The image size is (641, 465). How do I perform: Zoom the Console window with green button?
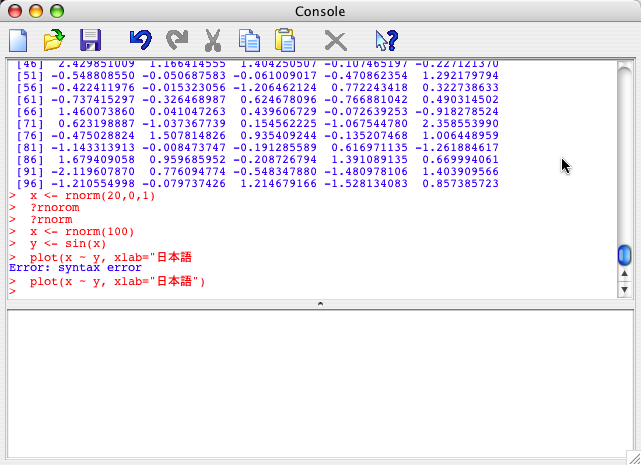point(56,12)
